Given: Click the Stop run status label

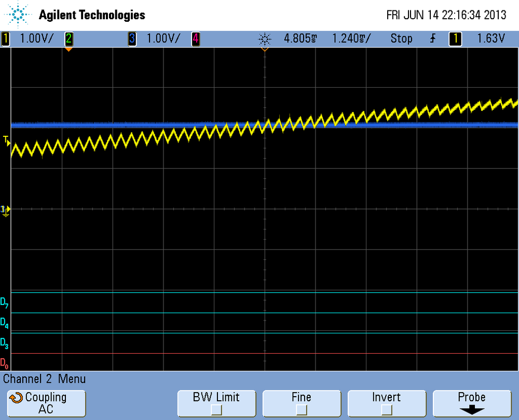Looking at the screenshot, I should pos(401,38).
